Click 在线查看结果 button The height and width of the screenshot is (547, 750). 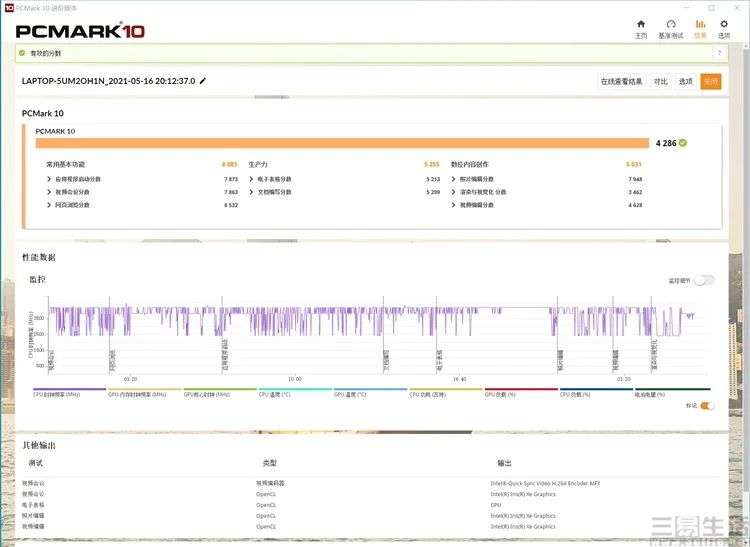621,82
